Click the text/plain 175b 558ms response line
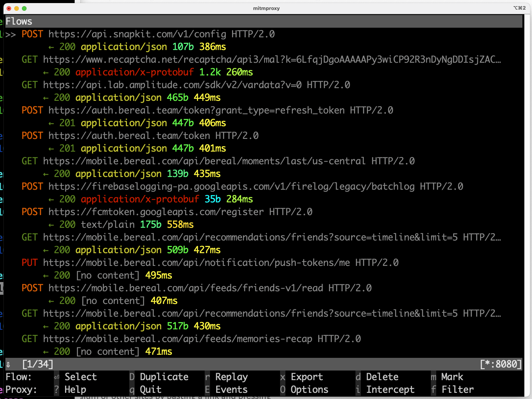 pyautogui.click(x=121, y=225)
